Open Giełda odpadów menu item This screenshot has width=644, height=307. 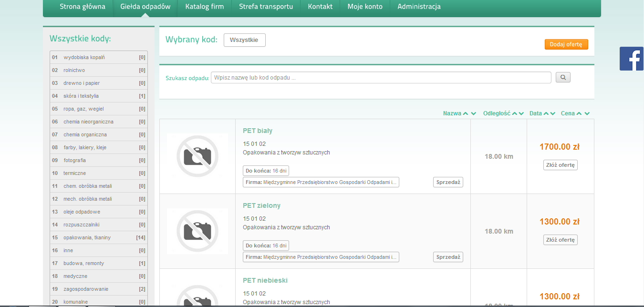point(145,7)
